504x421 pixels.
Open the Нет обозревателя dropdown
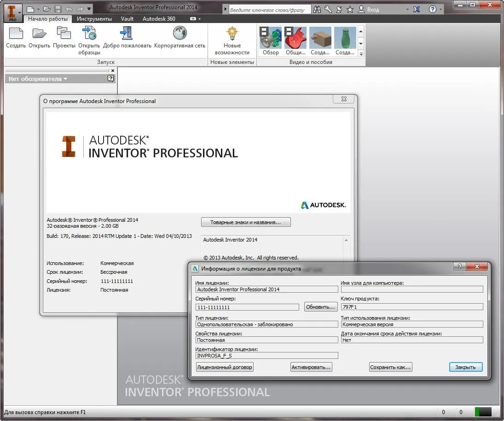[x=38, y=79]
